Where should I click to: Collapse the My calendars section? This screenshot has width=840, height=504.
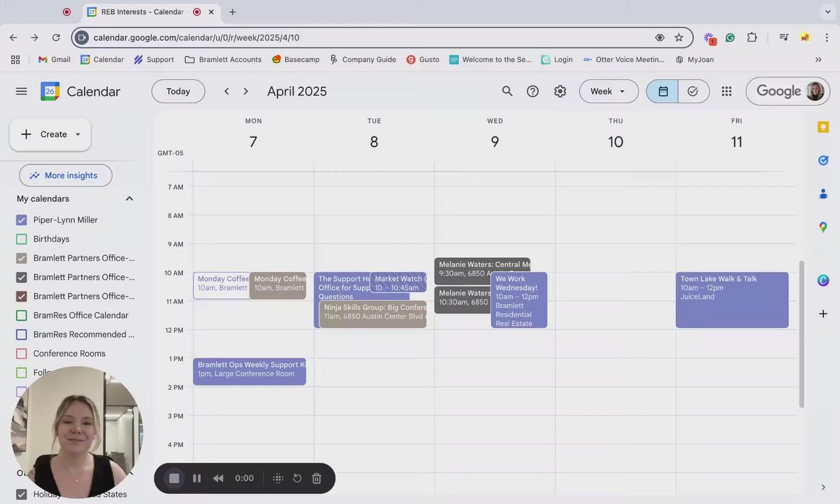[x=129, y=199]
